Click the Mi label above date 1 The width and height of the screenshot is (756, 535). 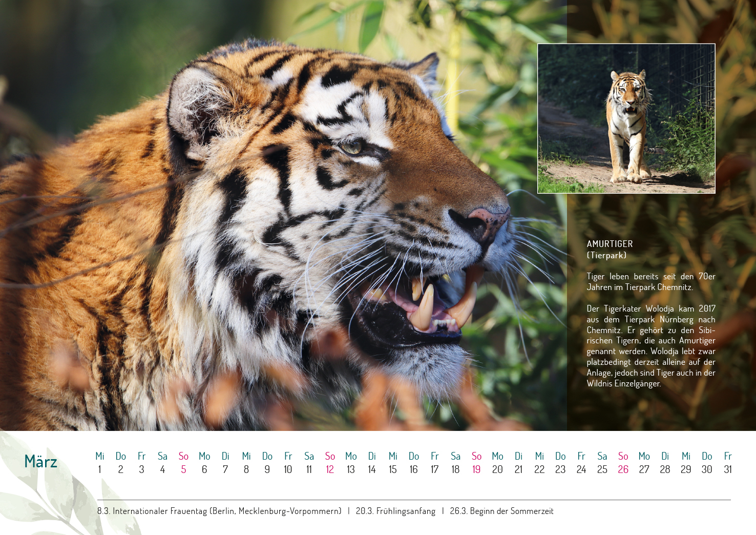coord(99,456)
